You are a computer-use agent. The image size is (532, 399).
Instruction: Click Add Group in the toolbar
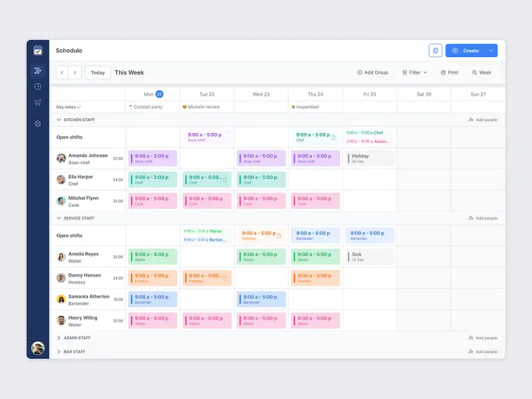point(372,72)
